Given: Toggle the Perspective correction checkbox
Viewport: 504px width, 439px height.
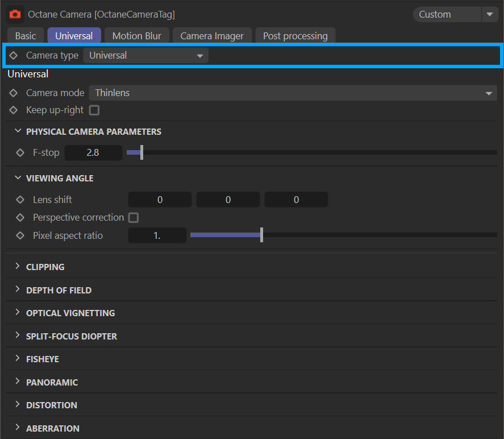Looking at the screenshot, I should coord(134,218).
